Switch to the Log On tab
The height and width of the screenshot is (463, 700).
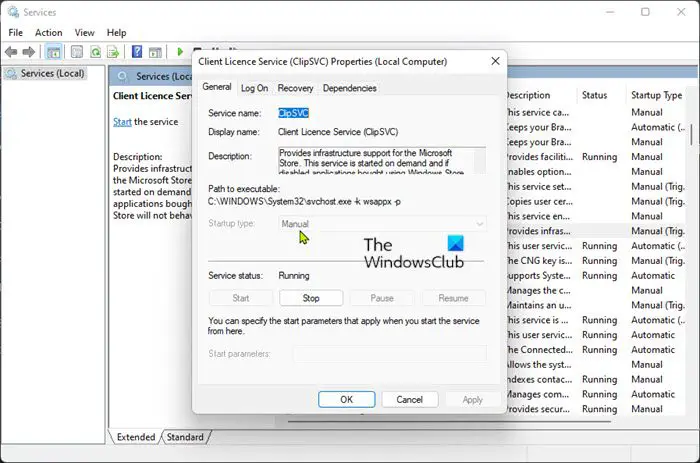(254, 88)
